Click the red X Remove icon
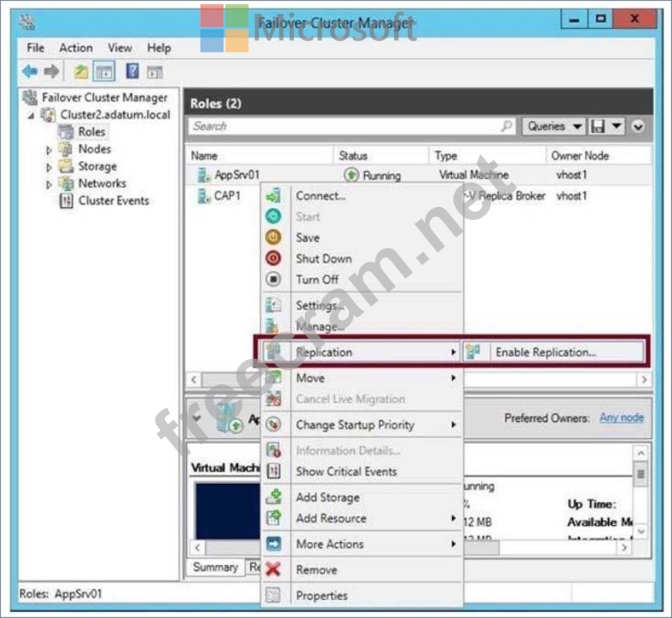The height and width of the screenshot is (618, 672). coord(273,570)
